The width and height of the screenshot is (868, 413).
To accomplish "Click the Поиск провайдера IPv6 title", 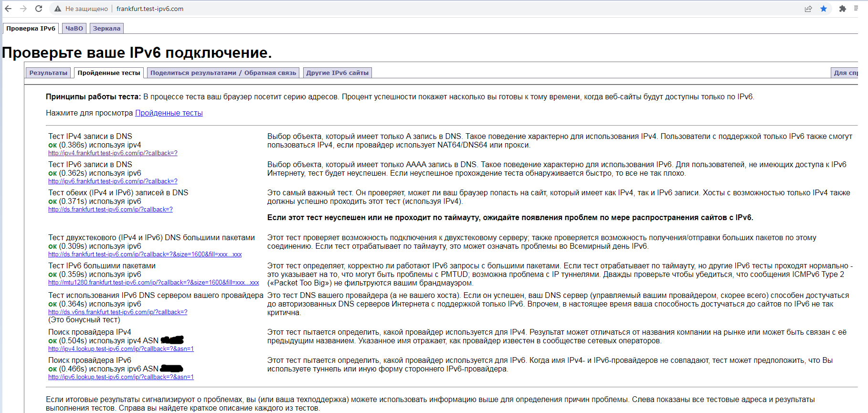I will (90, 360).
